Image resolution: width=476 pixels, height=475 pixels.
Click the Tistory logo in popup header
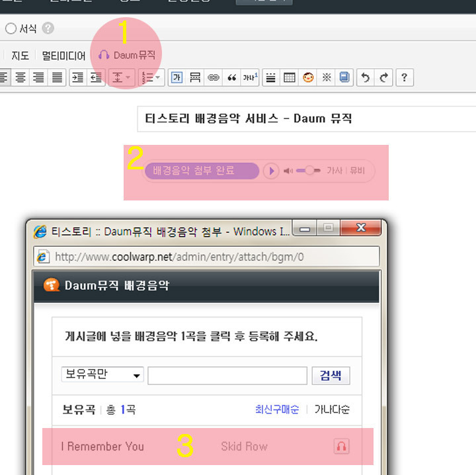point(52,285)
